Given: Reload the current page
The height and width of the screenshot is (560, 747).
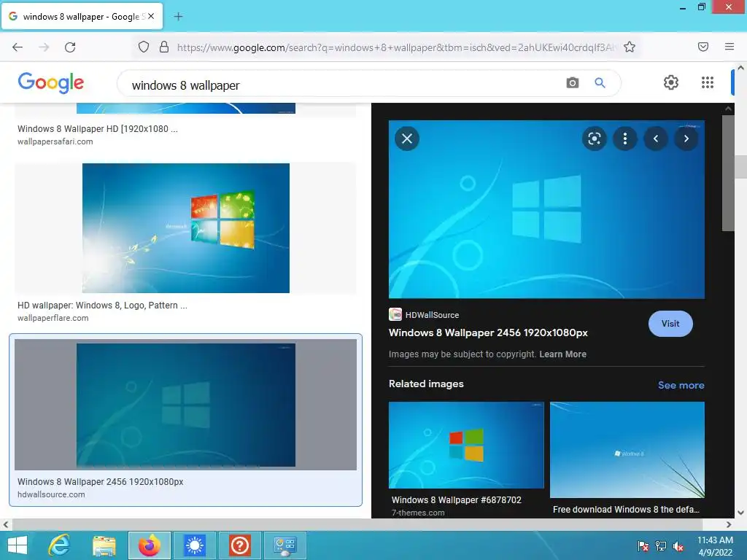Looking at the screenshot, I should 70,47.
